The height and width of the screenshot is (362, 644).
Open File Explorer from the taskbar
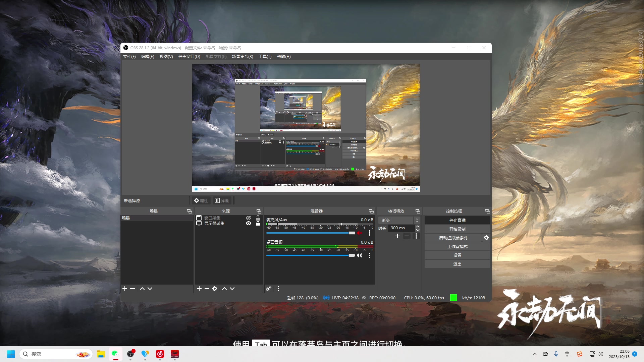101,354
